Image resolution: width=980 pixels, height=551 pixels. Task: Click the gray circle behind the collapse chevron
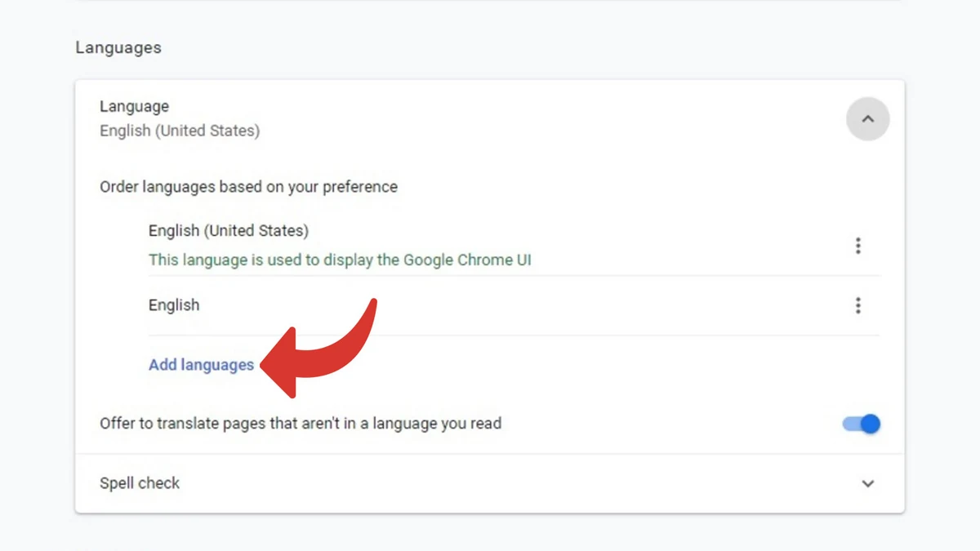click(882, 131)
